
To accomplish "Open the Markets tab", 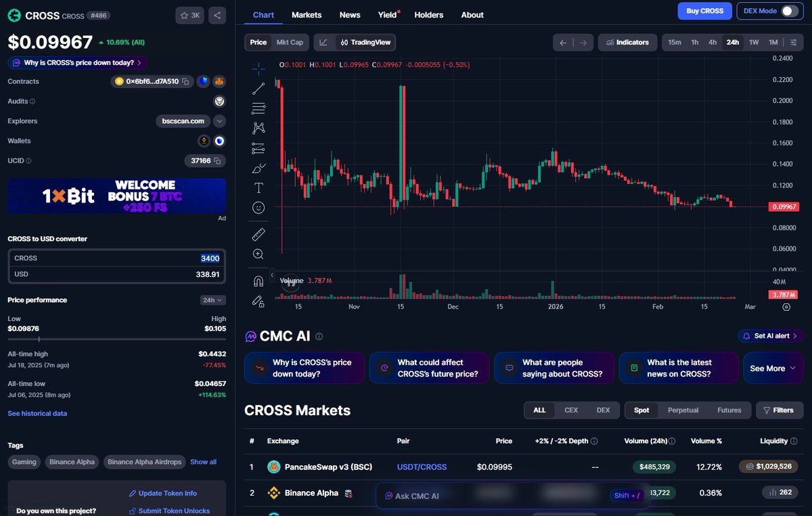I will [307, 15].
